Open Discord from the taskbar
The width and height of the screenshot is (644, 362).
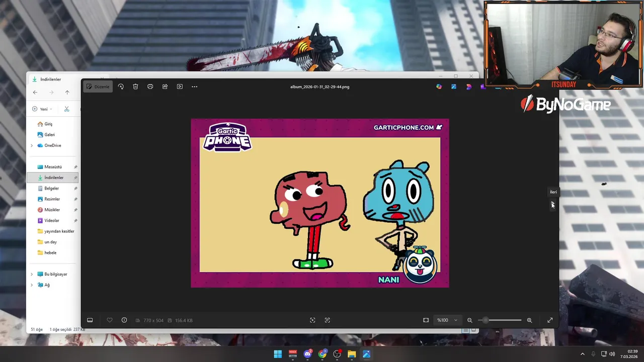point(307,354)
